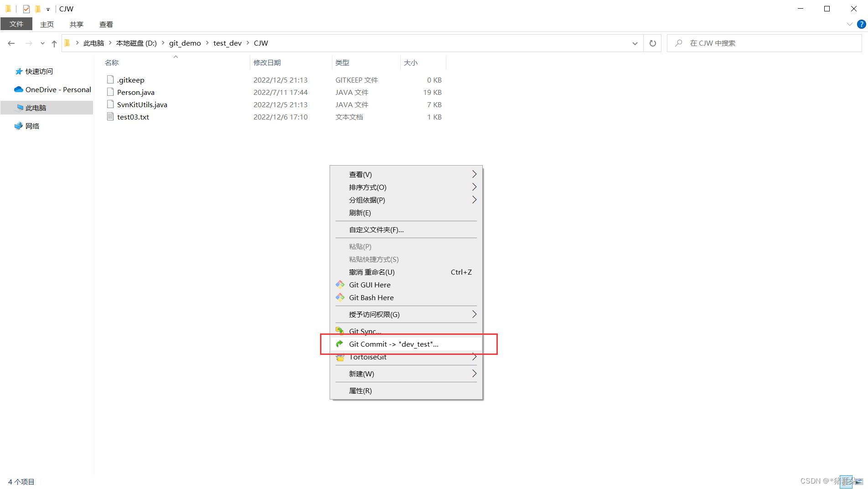Screen dimensions: 868x489
Task: Click the back navigation arrow
Action: coord(11,43)
